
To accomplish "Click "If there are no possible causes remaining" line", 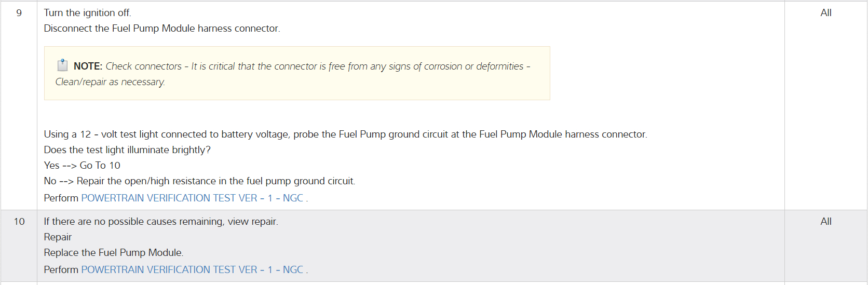I will point(160,222).
